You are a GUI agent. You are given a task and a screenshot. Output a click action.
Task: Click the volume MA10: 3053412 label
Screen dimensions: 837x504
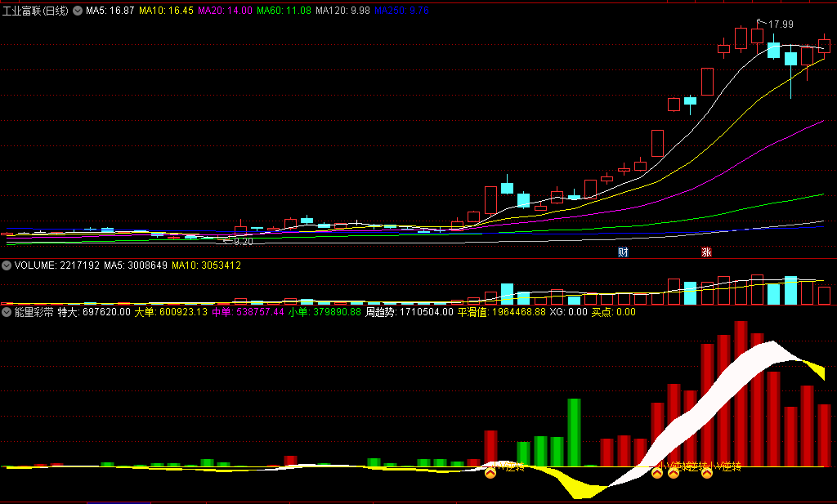[206, 265]
